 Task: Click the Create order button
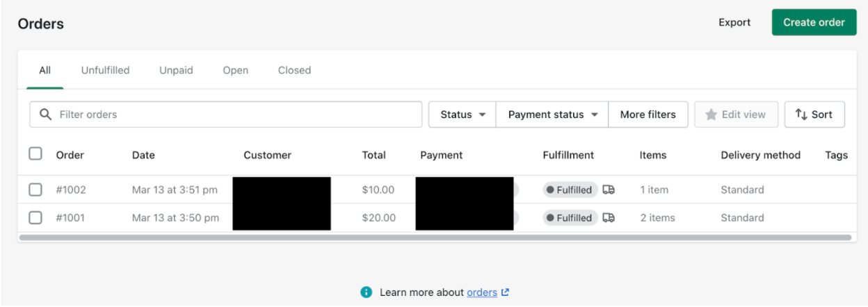point(814,22)
